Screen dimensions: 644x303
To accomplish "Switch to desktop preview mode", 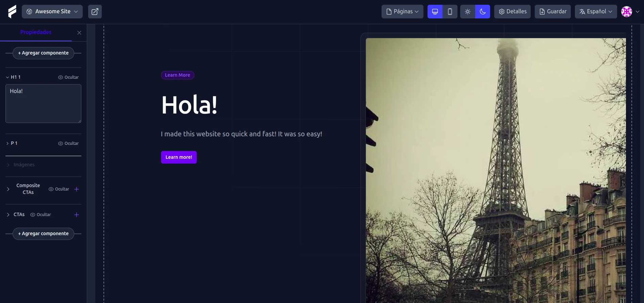I will pyautogui.click(x=435, y=12).
